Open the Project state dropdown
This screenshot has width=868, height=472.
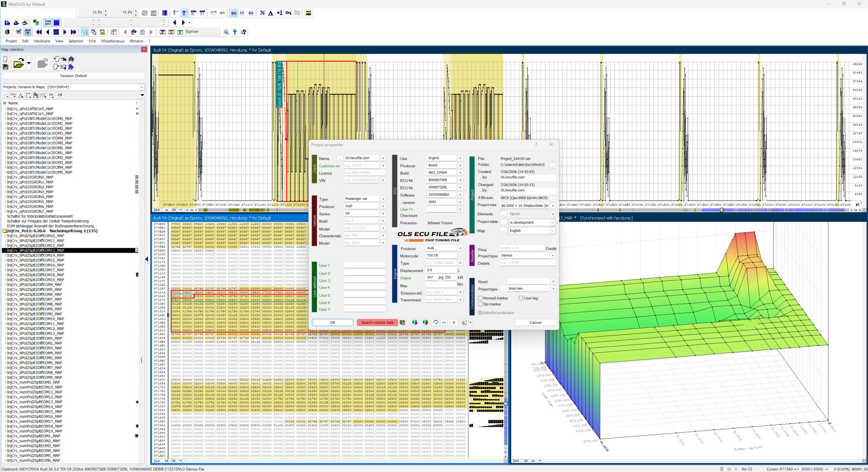coord(552,222)
